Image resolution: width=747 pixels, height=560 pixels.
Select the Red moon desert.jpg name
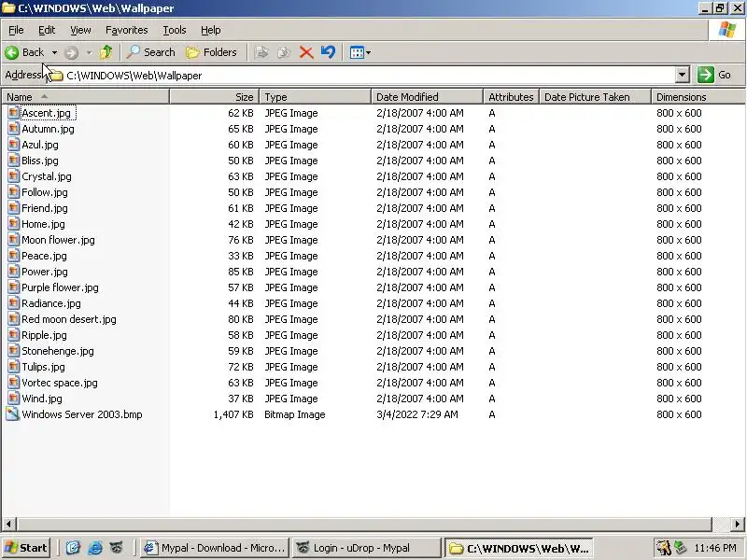pos(69,319)
